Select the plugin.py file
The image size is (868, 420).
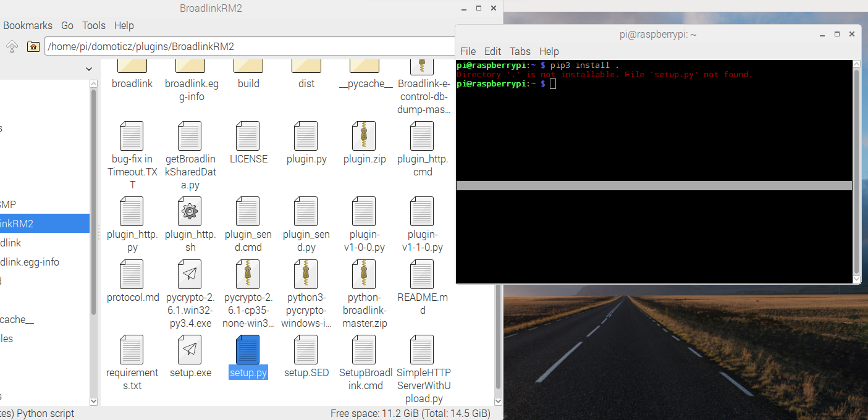tap(306, 143)
